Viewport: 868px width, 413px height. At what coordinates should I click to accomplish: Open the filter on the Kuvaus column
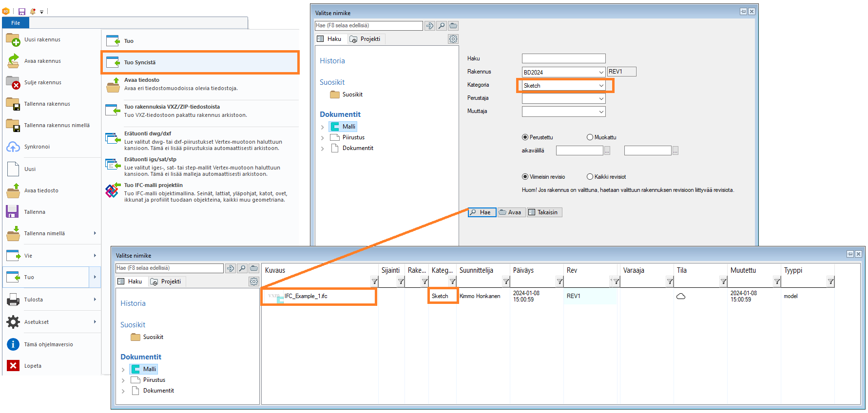[x=374, y=282]
